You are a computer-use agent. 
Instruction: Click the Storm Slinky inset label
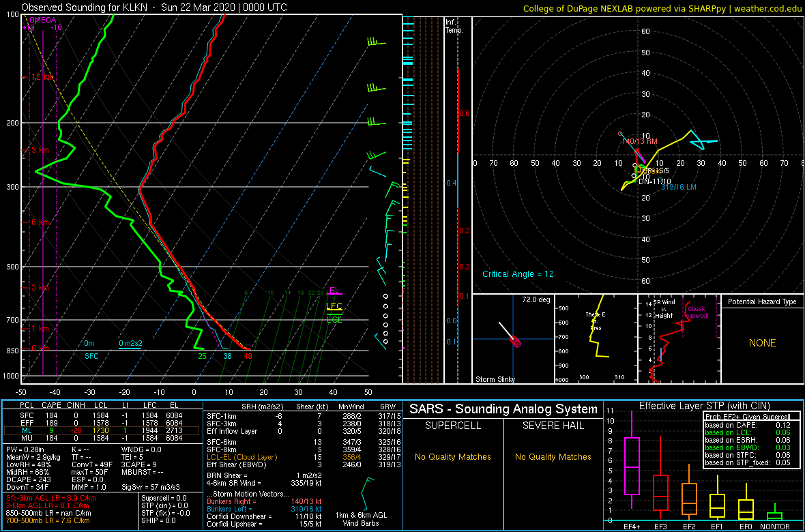tap(495, 379)
